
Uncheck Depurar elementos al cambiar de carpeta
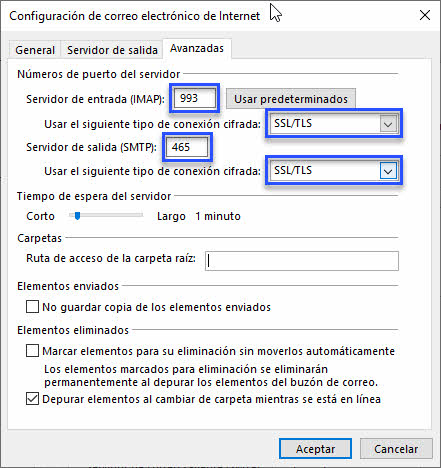click(x=32, y=399)
